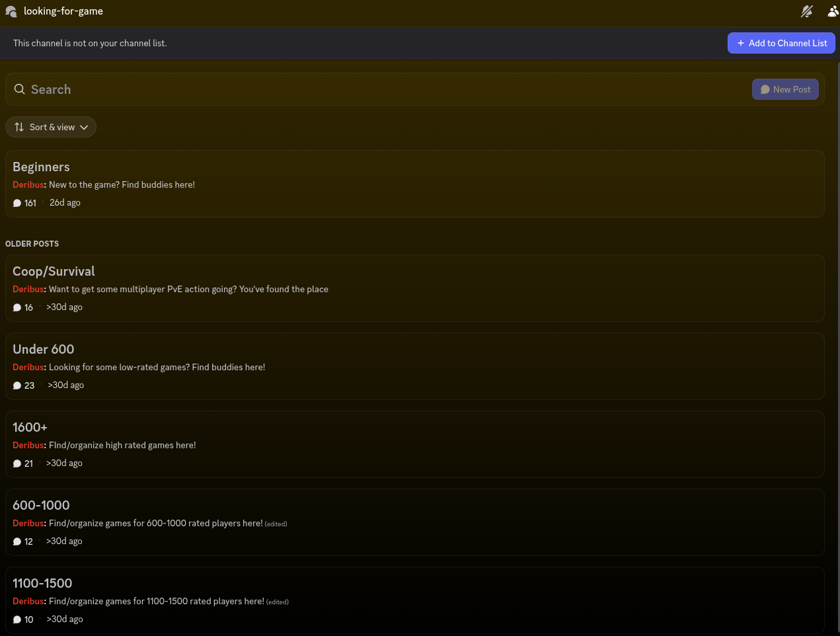
Task: Open the Beginners post
Action: [x=415, y=184]
